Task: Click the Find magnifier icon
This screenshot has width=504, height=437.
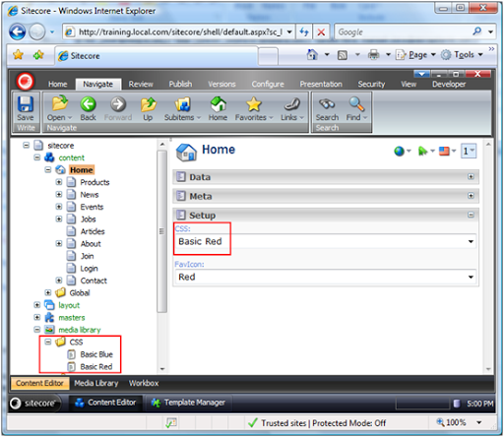Action: [x=356, y=104]
